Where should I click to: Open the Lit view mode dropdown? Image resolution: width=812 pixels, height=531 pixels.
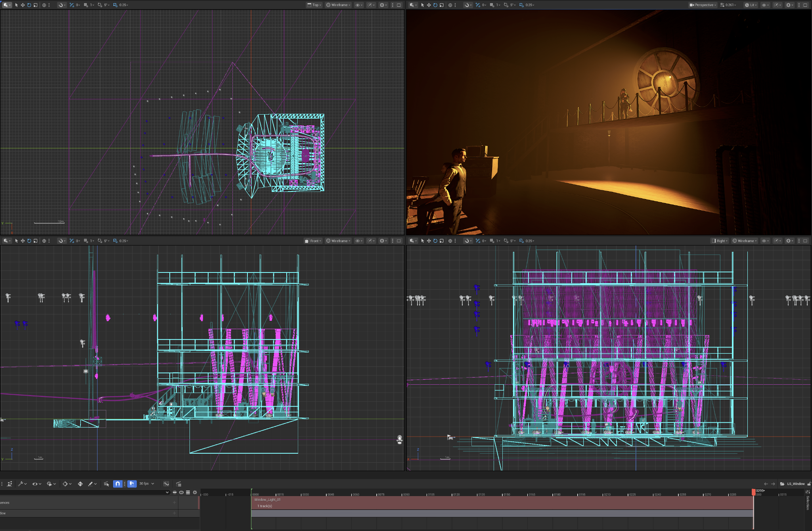click(x=751, y=5)
